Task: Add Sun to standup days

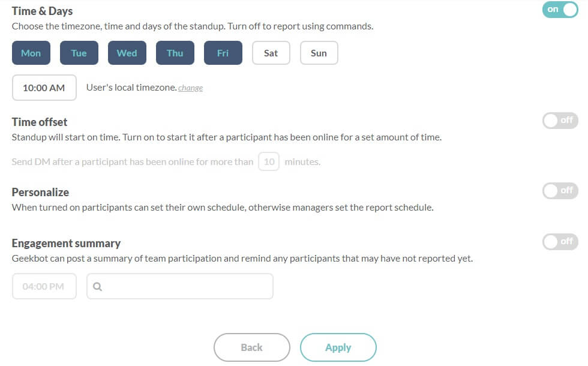Action: (319, 53)
